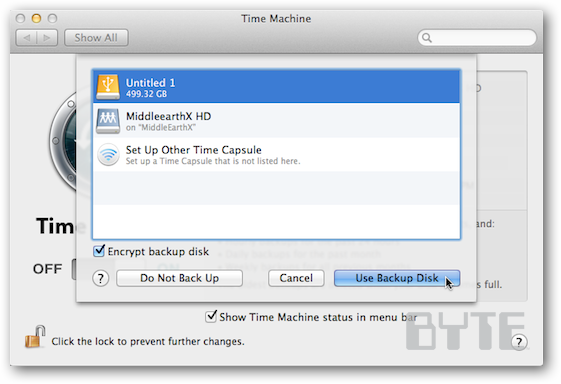Choose Set Up Other Time Capsule entry
Image resolution: width=561 pixels, height=384 pixels.
[x=276, y=155]
